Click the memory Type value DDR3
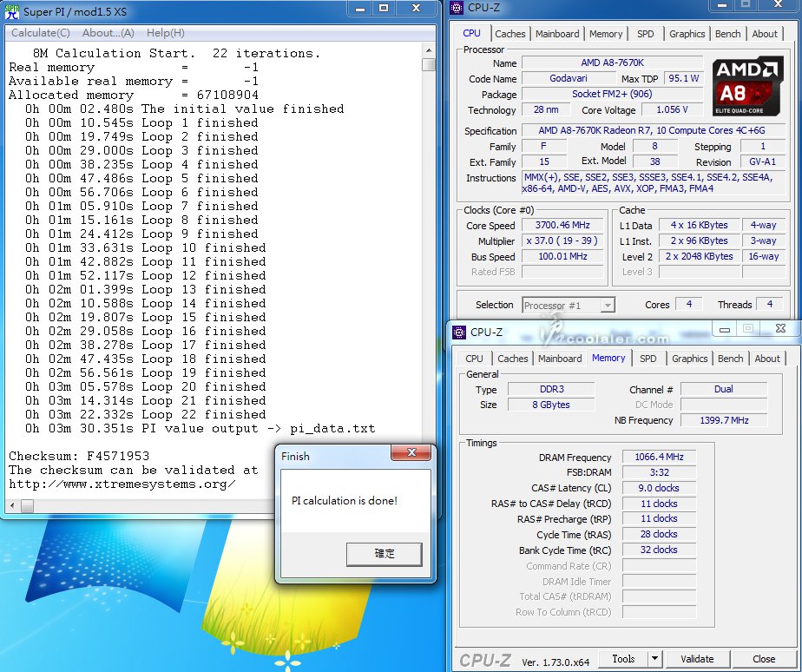802x672 pixels. click(x=551, y=389)
